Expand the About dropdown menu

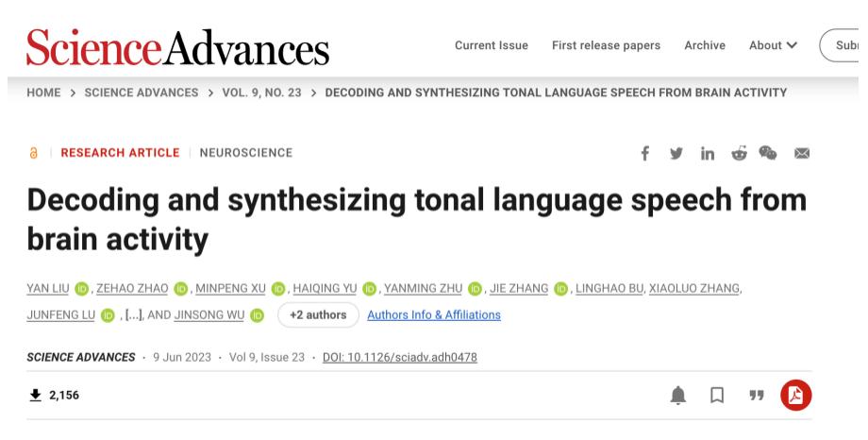pyautogui.click(x=774, y=45)
